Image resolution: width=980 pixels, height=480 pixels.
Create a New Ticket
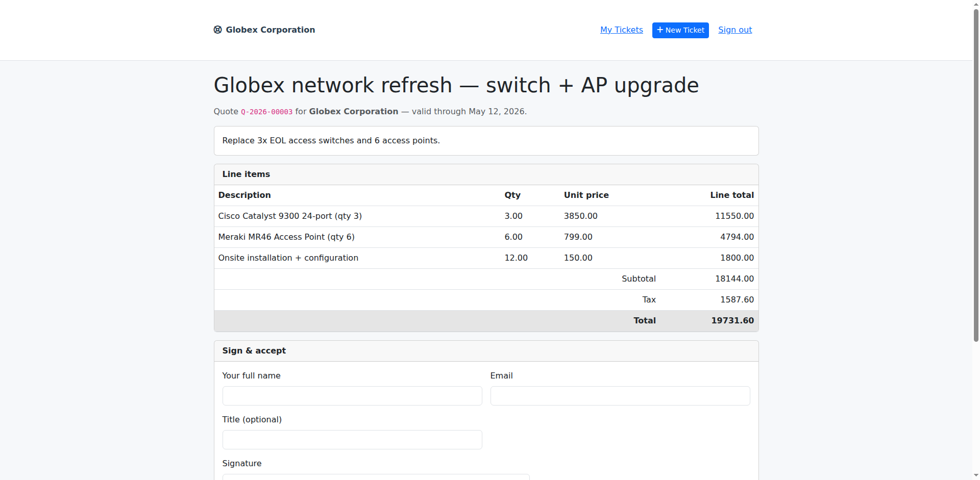click(680, 30)
